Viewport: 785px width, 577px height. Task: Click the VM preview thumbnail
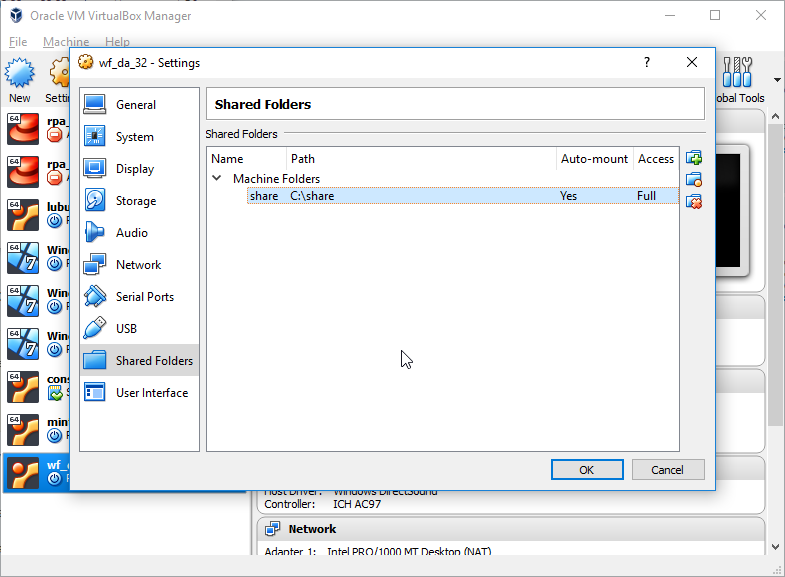pyautogui.click(x=732, y=210)
